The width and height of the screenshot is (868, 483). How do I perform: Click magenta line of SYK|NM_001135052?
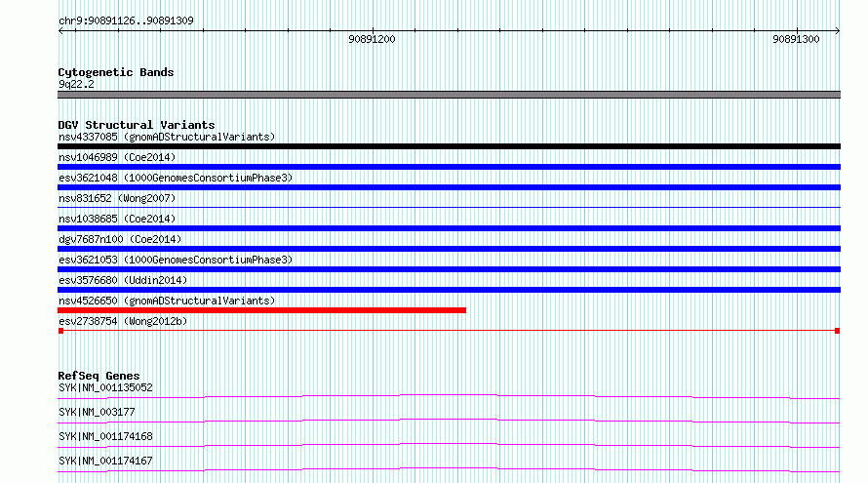pyautogui.click(x=449, y=396)
